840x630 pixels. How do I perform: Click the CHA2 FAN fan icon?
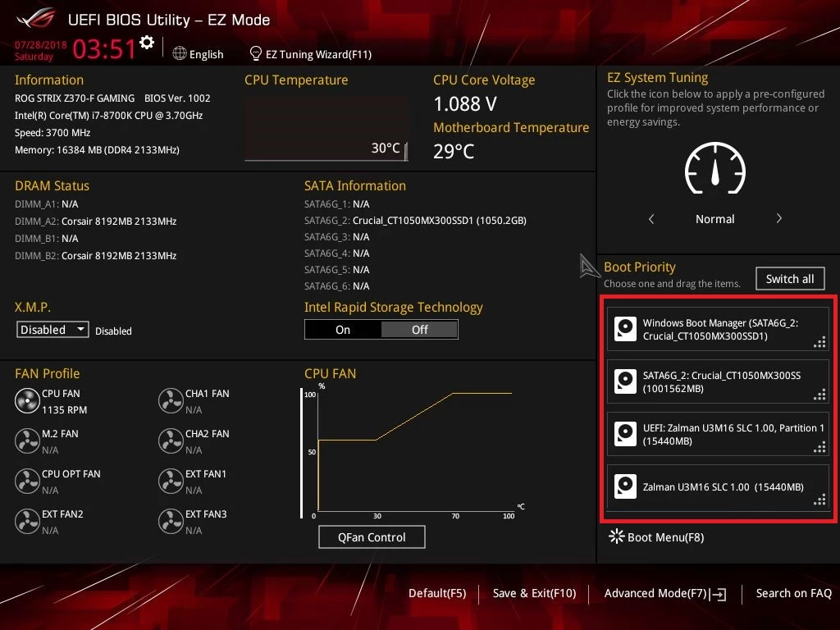point(171,441)
